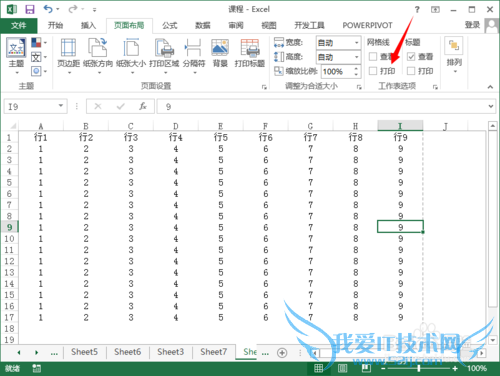Click the Cancel entry X icon in formula bar
Screen dimensions: 500x376
point(98,106)
